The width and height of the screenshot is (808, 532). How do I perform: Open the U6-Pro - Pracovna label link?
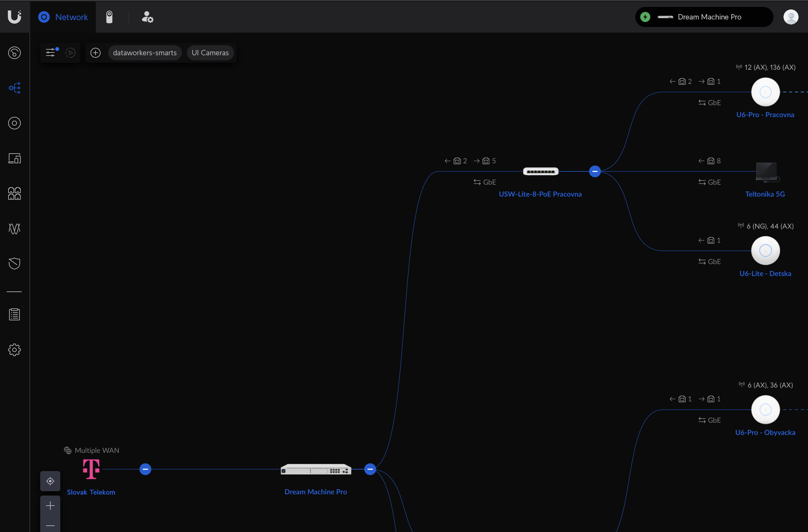tap(765, 115)
